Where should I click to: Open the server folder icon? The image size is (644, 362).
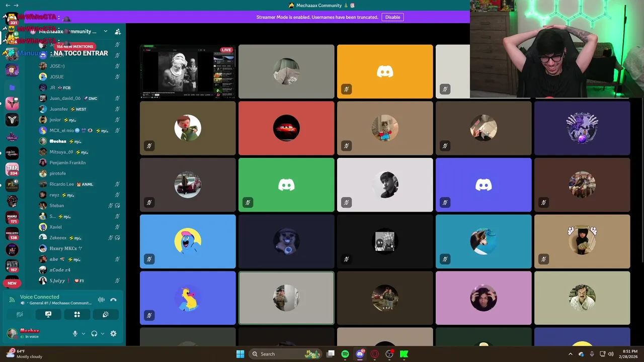coord(12,87)
